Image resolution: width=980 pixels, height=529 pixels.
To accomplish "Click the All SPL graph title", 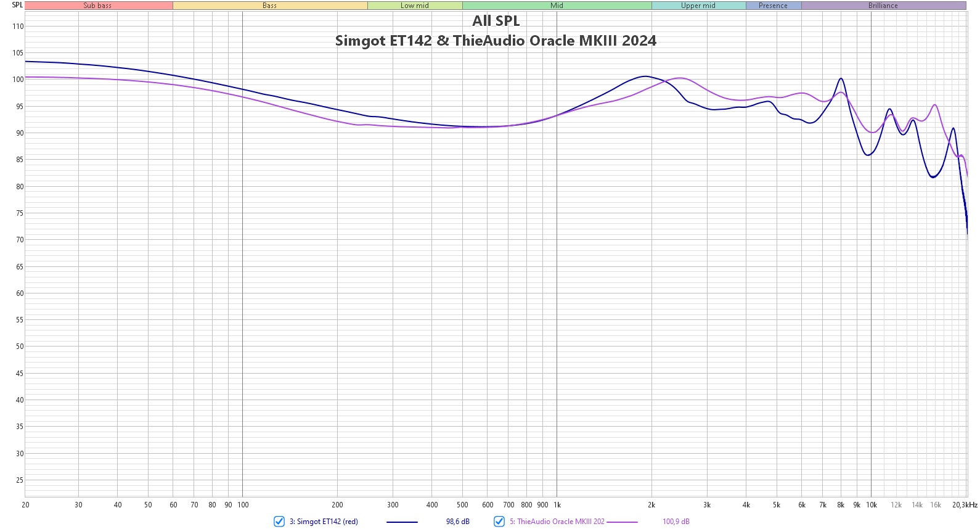I will (x=496, y=21).
